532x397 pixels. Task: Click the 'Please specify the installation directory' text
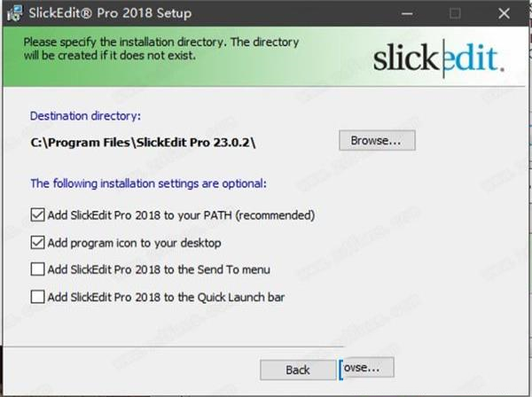click(x=124, y=42)
